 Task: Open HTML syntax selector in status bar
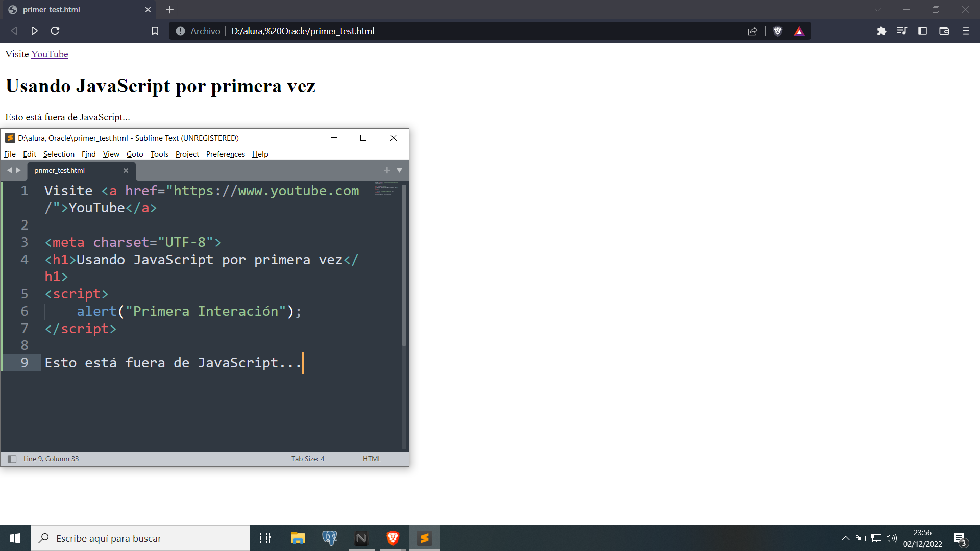click(372, 459)
